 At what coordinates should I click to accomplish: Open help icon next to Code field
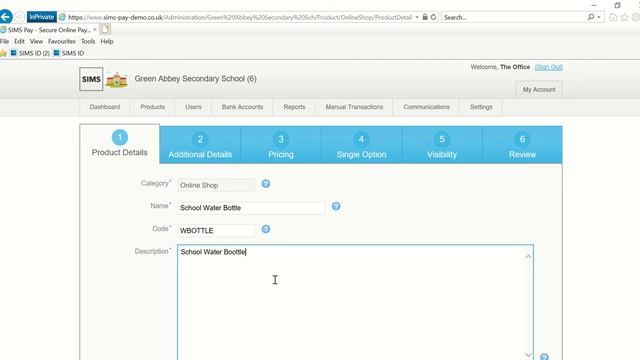point(266,229)
